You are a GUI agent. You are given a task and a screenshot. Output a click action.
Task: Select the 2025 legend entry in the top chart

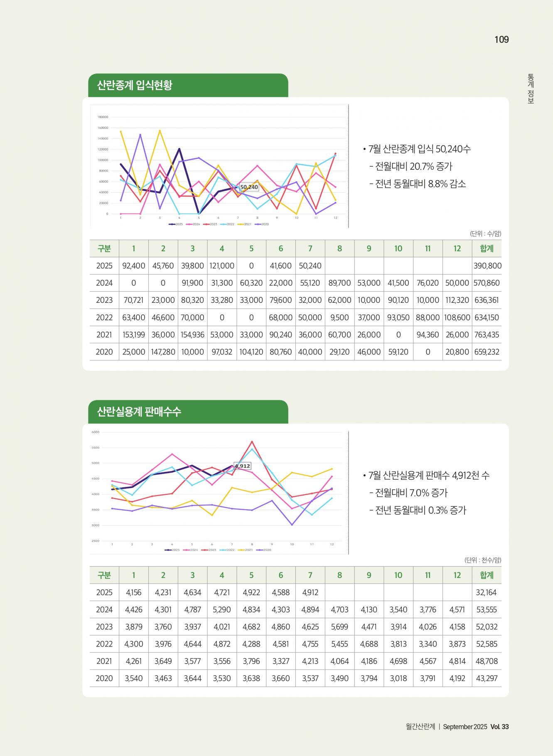point(176,224)
